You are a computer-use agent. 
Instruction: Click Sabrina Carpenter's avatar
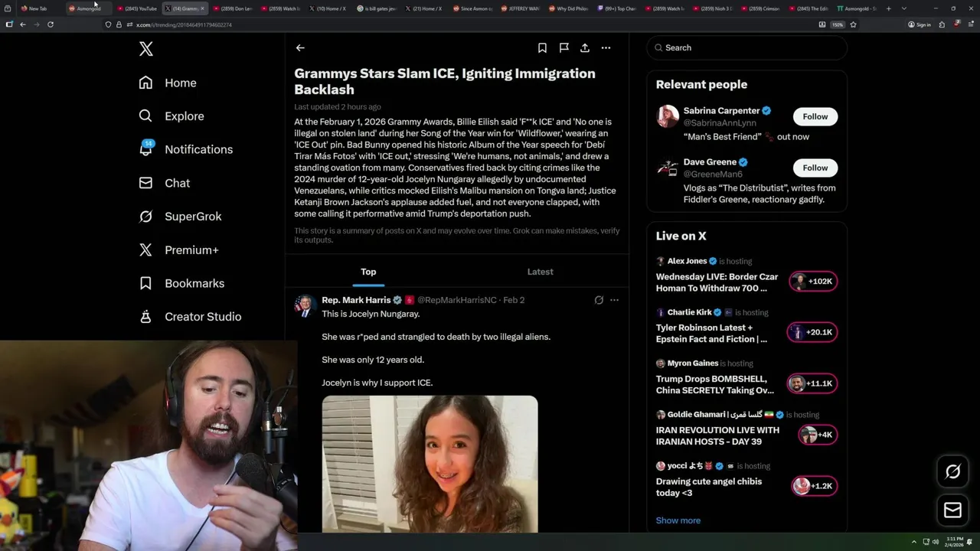click(x=668, y=116)
